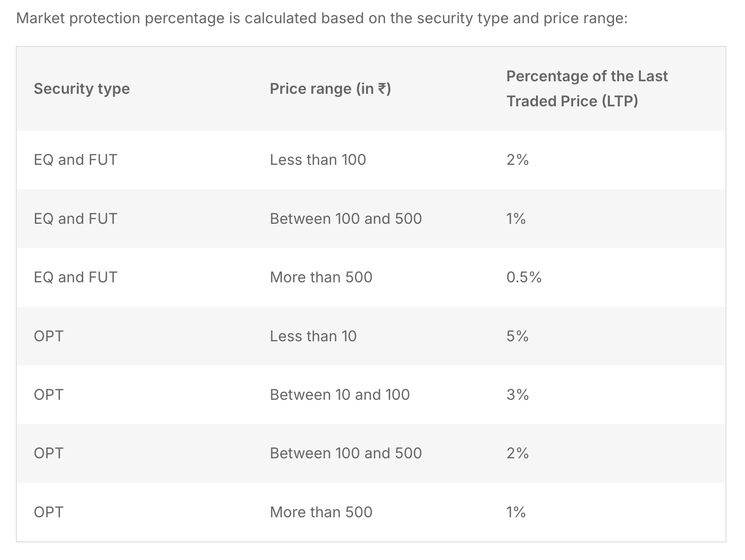
Task: Click the "Percentage of the Last Traded Price" header
Action: [x=587, y=89]
